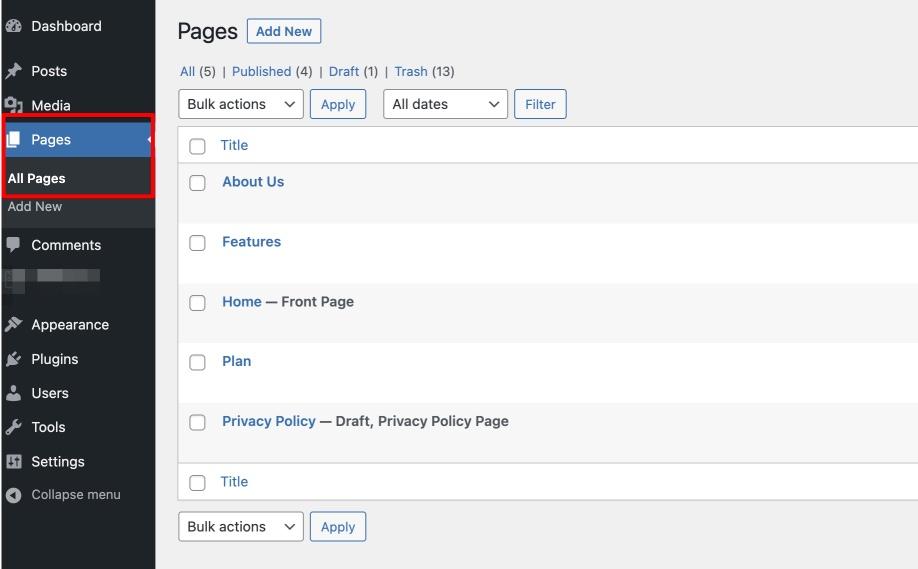This screenshot has height=569, width=918.
Task: Click the Filter button
Action: point(540,104)
